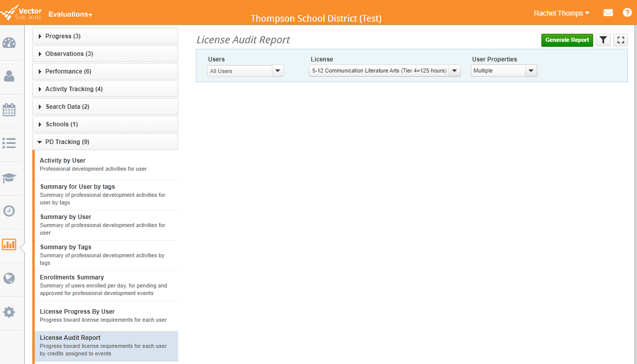Image resolution: width=637 pixels, height=364 pixels.
Task: Click the Vector Solutions logo
Action: click(21, 13)
